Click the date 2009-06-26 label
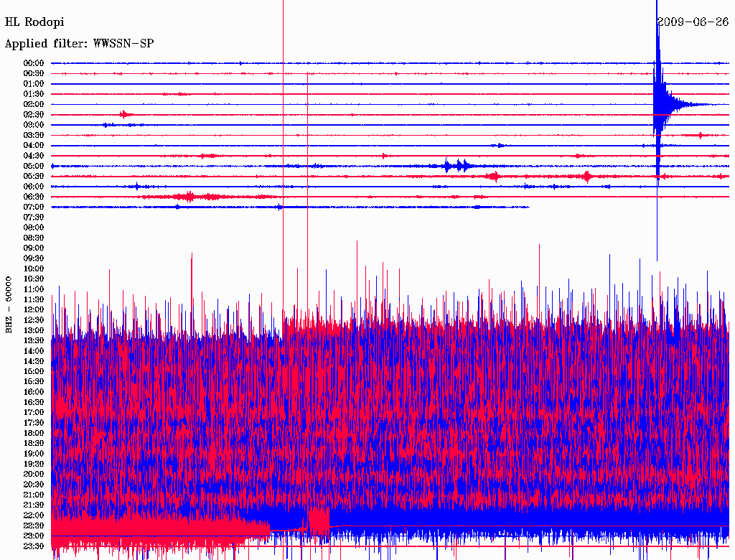Image resolution: width=735 pixels, height=560 pixels. pos(693,22)
